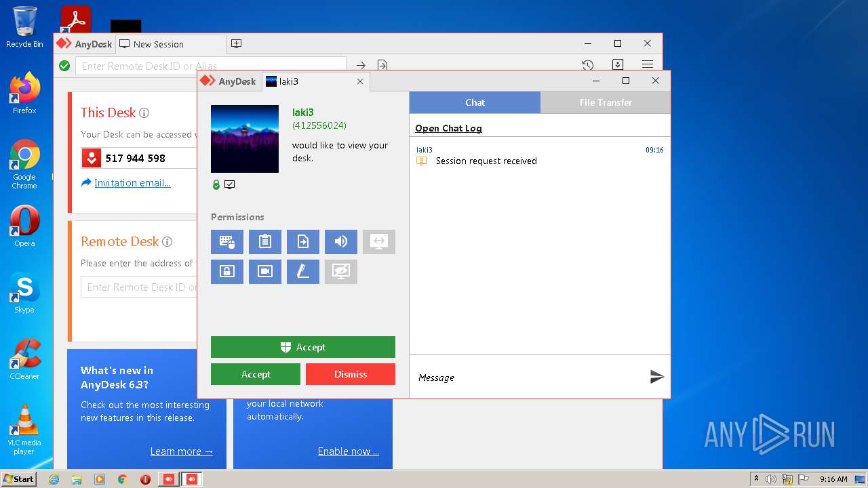This screenshot has height=488, width=868.
Task: Open Firefox desktop shortcut
Action: [x=24, y=93]
